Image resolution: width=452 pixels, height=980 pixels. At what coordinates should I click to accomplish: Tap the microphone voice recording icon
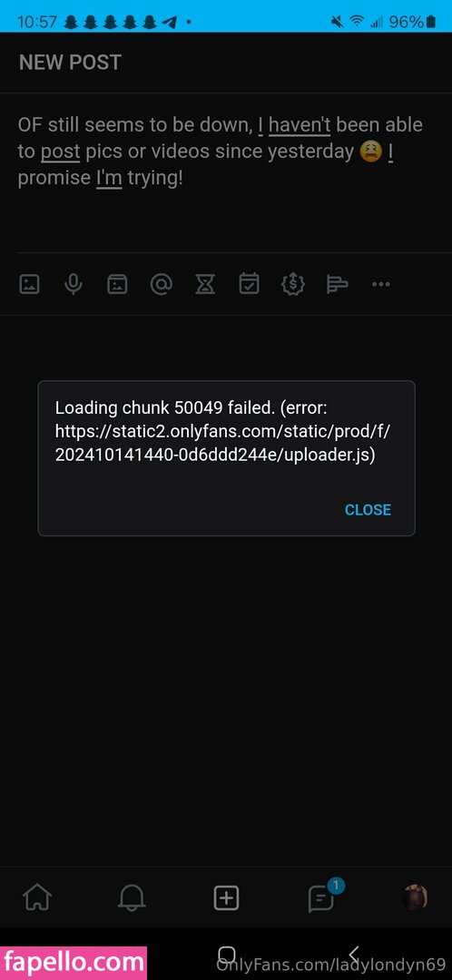click(x=74, y=284)
